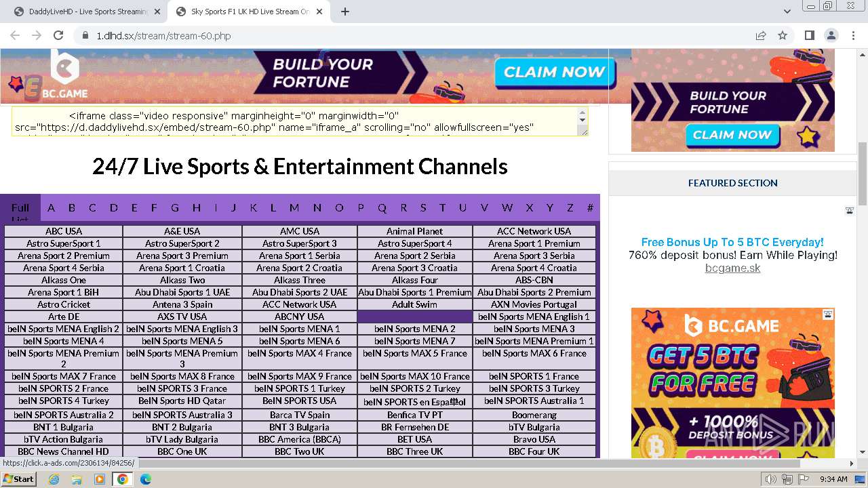Click the iframe embed code textarea
Screen dimensions: 868x488
(300, 121)
